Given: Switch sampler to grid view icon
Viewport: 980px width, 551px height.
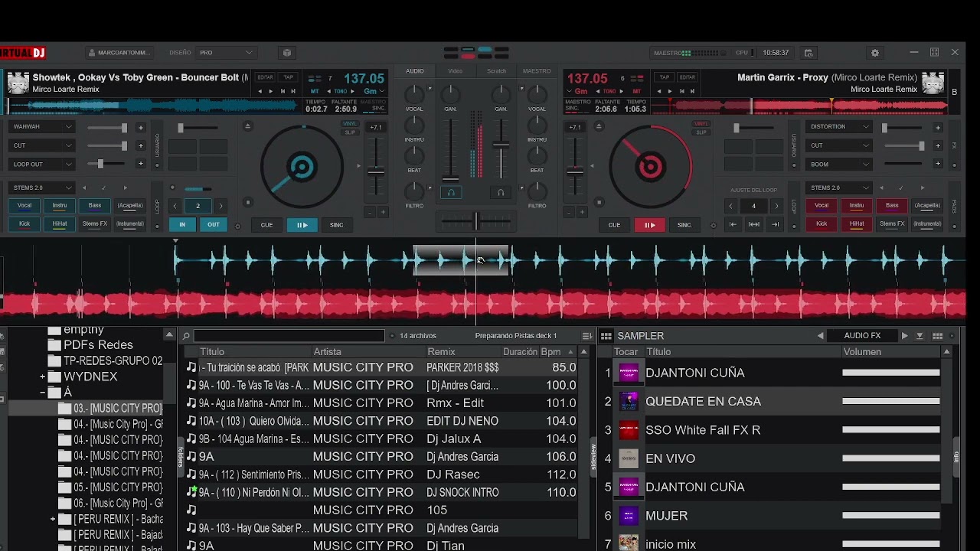Looking at the screenshot, I should [x=937, y=336].
